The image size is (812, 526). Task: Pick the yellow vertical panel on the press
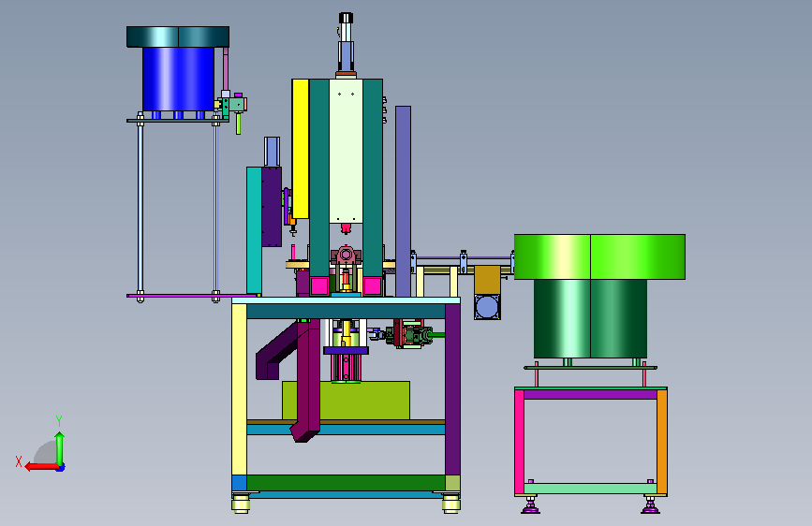click(301, 149)
